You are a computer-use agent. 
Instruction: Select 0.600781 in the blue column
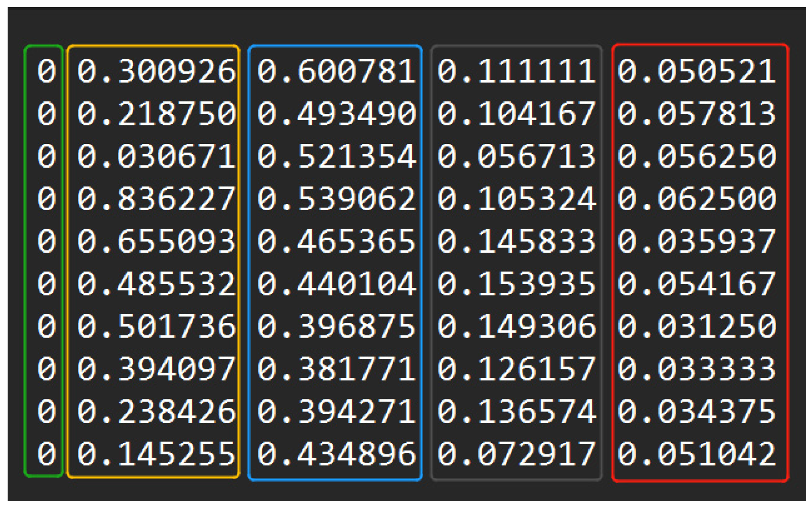tap(336, 71)
